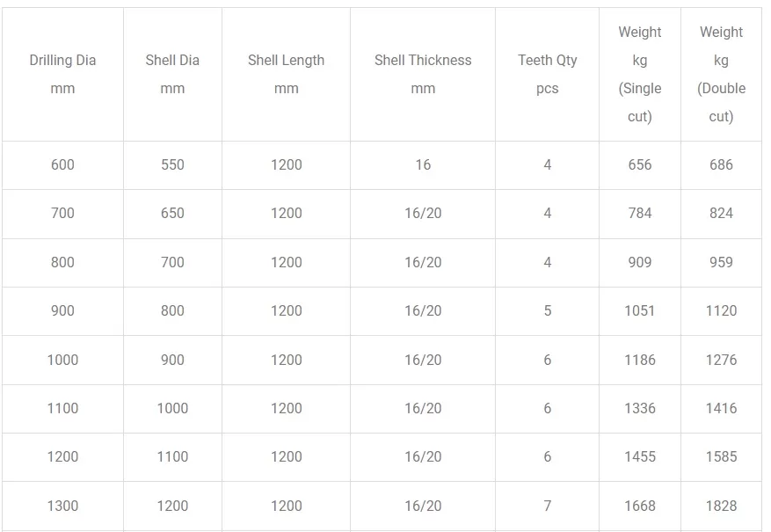Image resolution: width=771 pixels, height=532 pixels.
Task: Select the 600 drilling diameter cell
Action: click(x=62, y=165)
